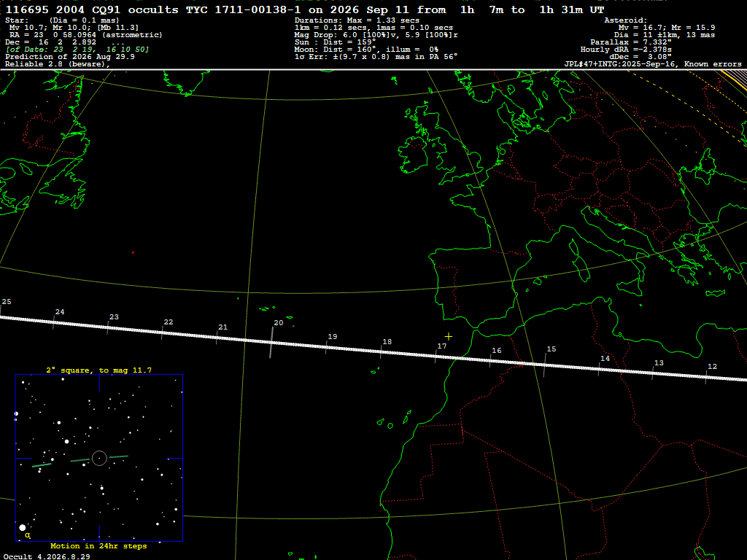Viewport: 747px width, 560px height.
Task: Click the alpha symbol in star chart
Action: point(28,535)
